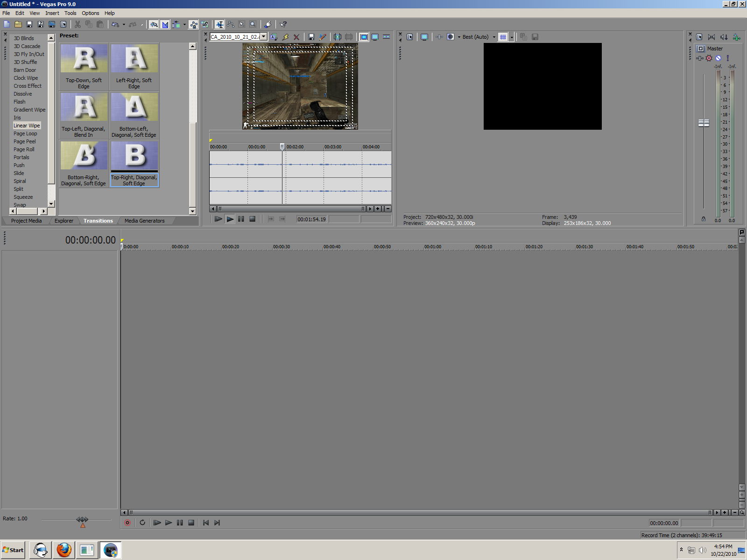Select the Top-Down, Soft Edge preset thumbnail

pos(84,59)
